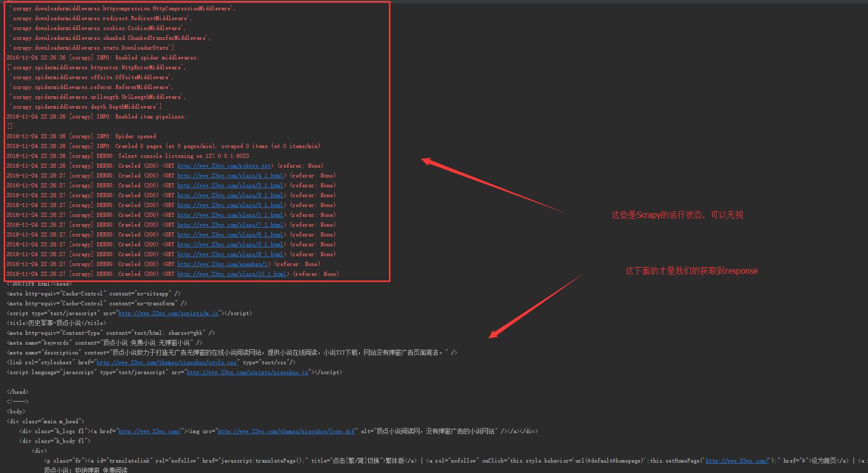The height and width of the screenshot is (473, 868).
Task: Select the HttpCompressionMiddleware log line
Action: [122, 8]
